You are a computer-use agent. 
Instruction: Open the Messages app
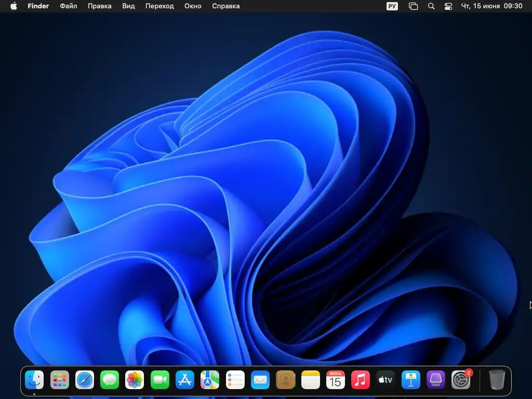point(110,380)
